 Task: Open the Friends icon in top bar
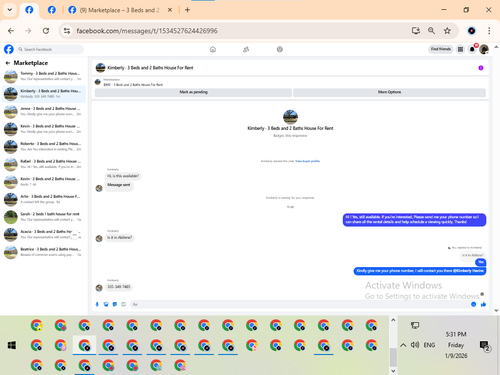(246, 49)
